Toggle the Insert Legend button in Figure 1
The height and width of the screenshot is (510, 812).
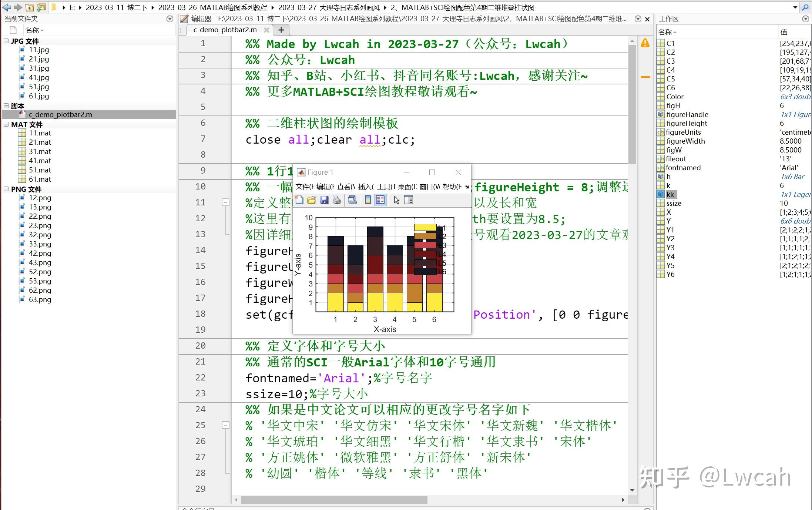[380, 200]
